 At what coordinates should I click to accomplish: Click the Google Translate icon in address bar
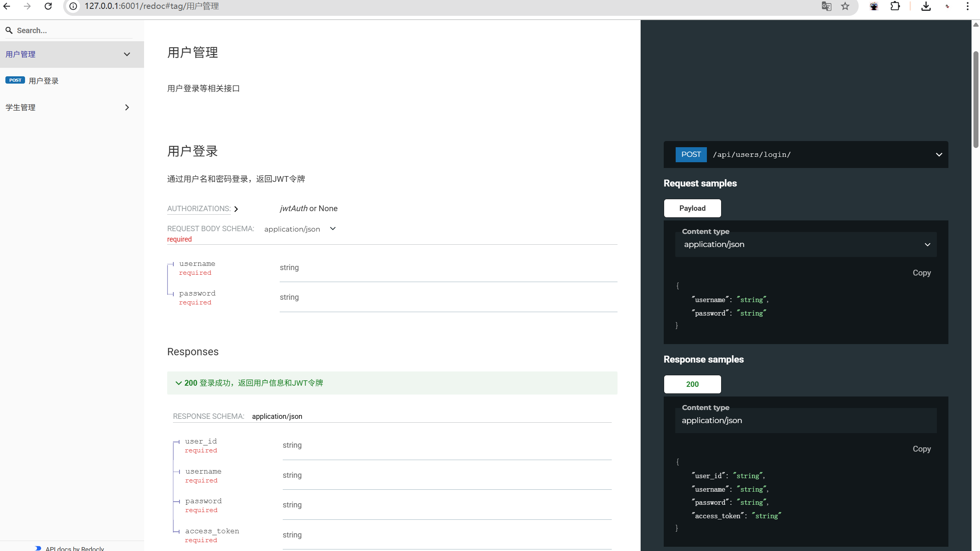[826, 6]
